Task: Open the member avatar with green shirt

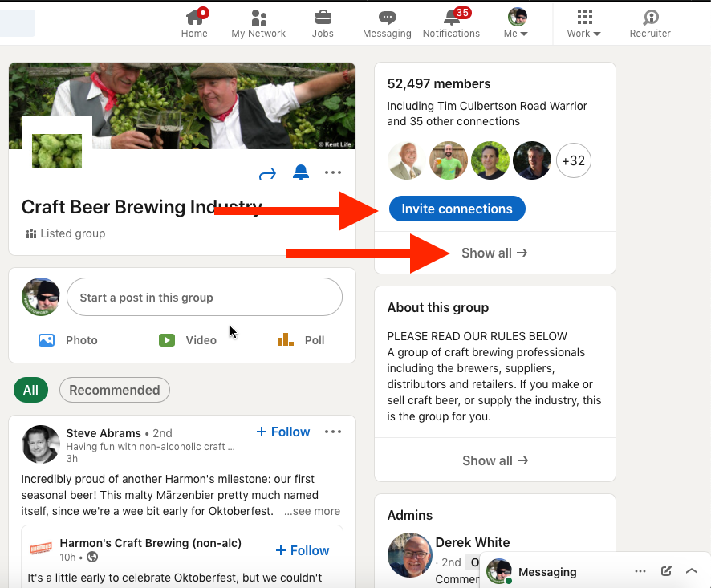Action: point(449,160)
